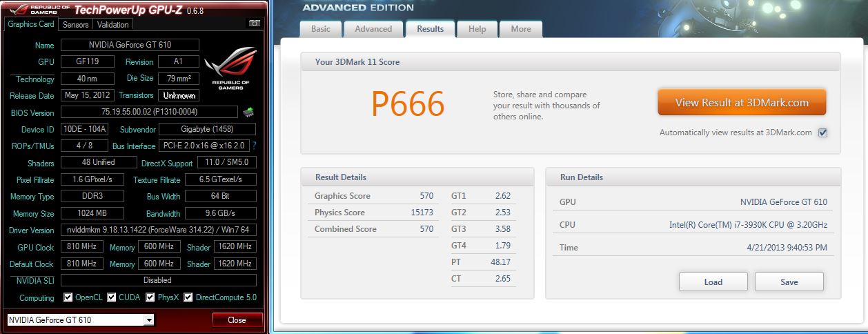Click the DirectX Support field 11.0 / SM5.0
The width and height of the screenshot is (868, 334).
227,162
